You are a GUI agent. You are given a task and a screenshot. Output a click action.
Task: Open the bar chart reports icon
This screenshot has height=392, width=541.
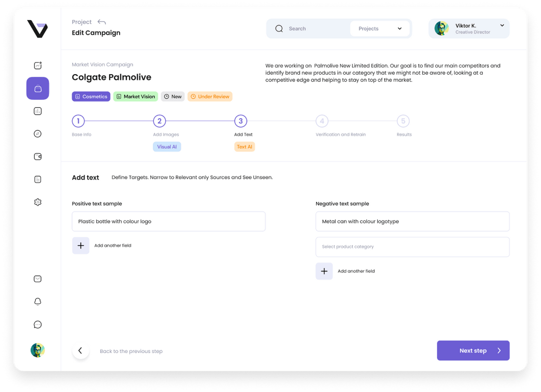(x=38, y=111)
